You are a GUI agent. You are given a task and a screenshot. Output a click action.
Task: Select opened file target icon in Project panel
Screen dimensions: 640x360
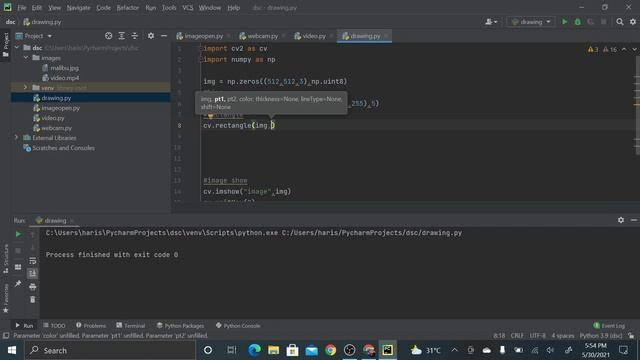click(109, 36)
